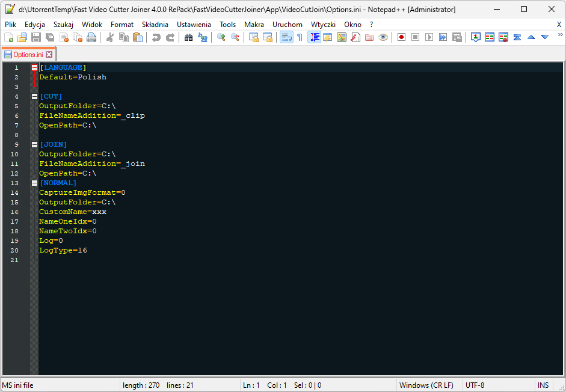Open the Makra menu
The image size is (566, 392).
tap(254, 25)
